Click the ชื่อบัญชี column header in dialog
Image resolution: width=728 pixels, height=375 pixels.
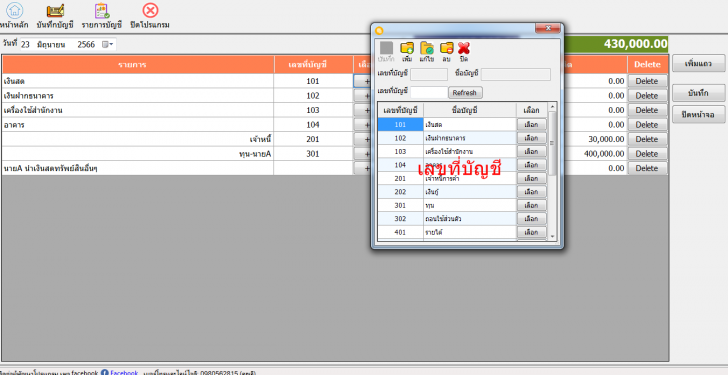[x=470, y=110]
